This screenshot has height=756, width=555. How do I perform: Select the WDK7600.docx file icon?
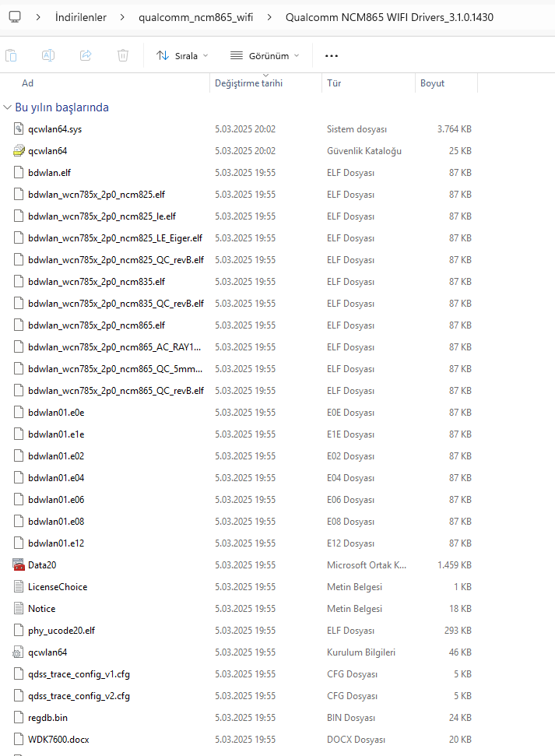19,739
